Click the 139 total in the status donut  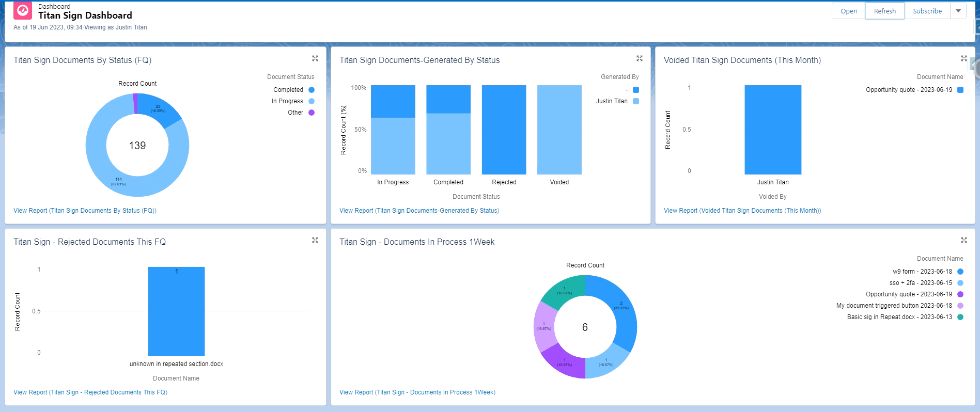pyautogui.click(x=137, y=146)
